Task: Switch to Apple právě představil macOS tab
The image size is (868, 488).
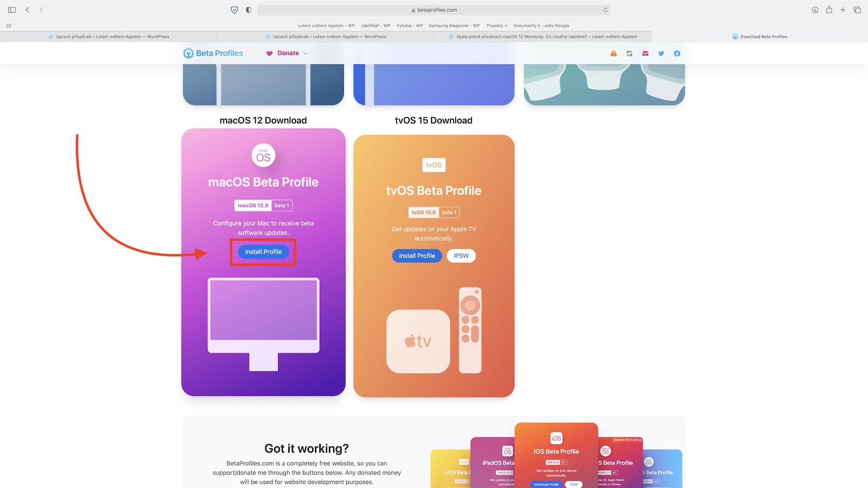Action: click(x=542, y=37)
